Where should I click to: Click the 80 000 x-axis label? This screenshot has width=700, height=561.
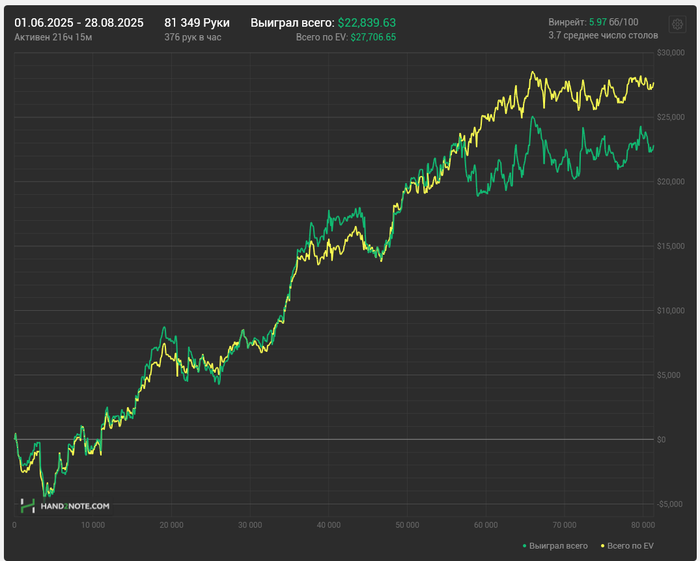pos(643,525)
